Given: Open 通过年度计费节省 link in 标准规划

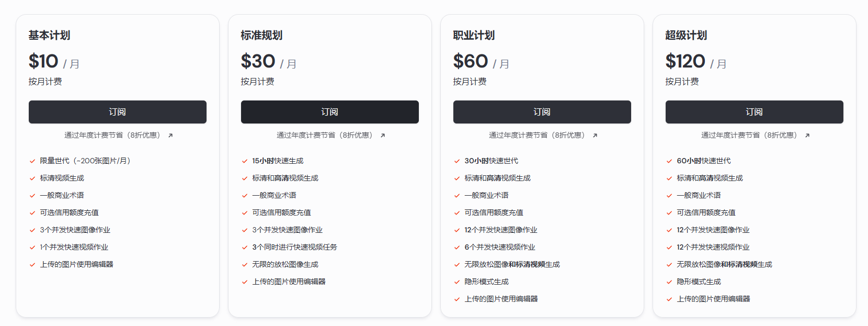Looking at the screenshot, I should [325, 135].
